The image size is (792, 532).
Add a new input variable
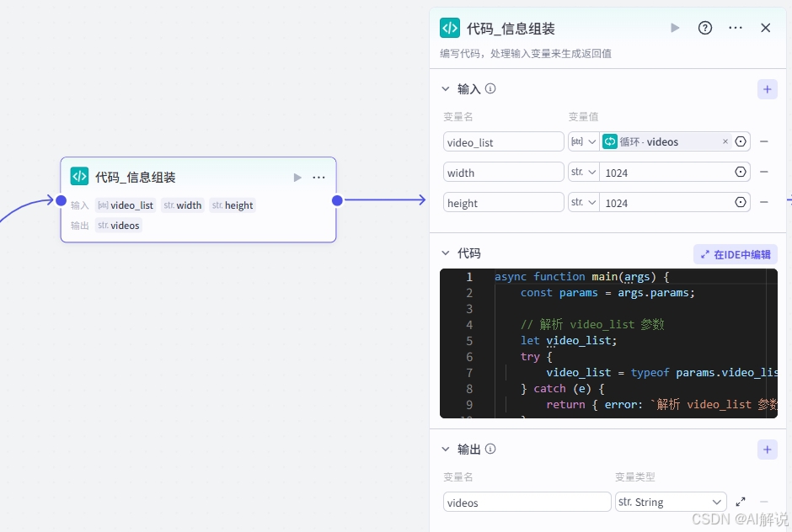(x=768, y=89)
